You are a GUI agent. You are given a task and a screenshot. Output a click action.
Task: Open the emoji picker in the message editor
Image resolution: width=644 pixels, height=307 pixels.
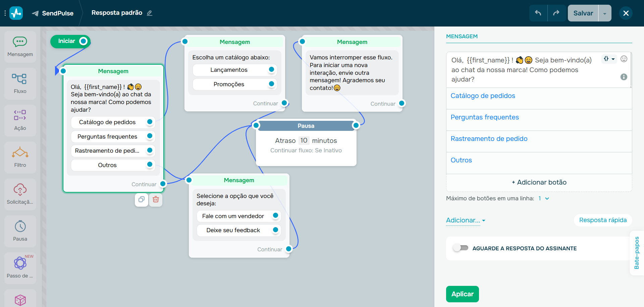coord(624,59)
